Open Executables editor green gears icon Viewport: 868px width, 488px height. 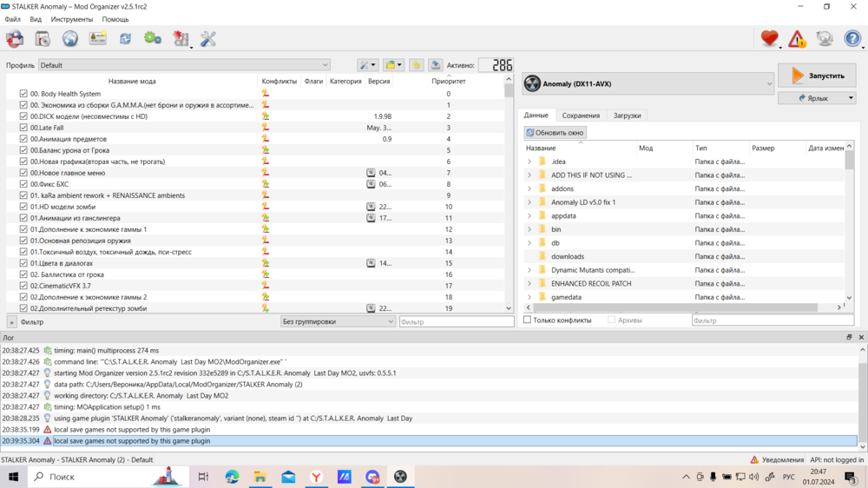click(153, 39)
